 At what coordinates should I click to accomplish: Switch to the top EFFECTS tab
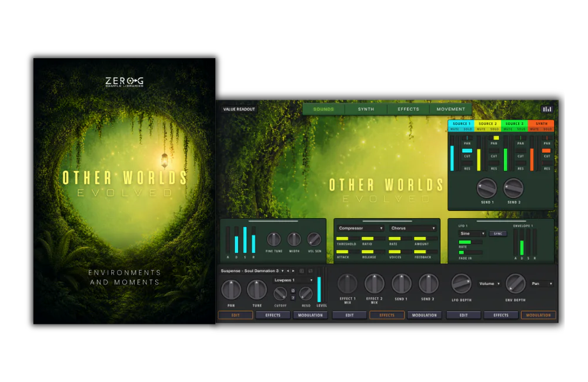(x=409, y=109)
